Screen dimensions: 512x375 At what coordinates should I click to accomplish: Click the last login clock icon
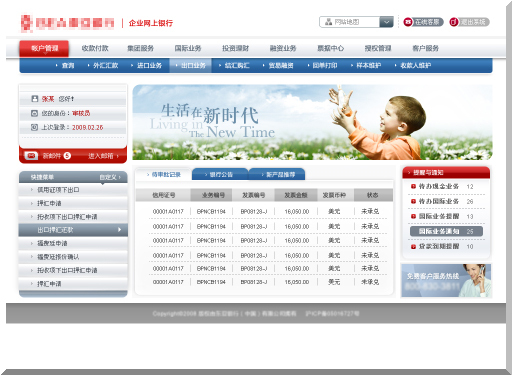click(x=34, y=127)
